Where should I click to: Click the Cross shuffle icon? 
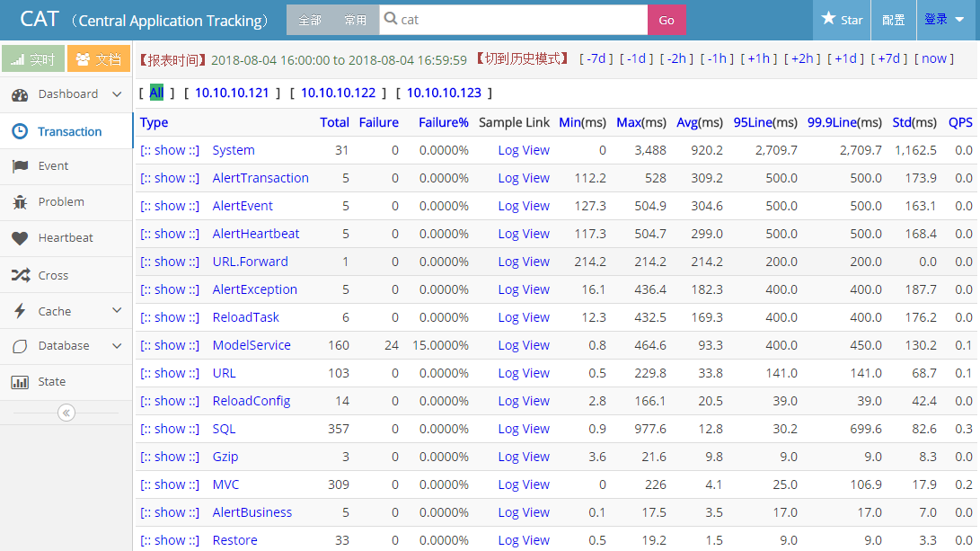(21, 275)
